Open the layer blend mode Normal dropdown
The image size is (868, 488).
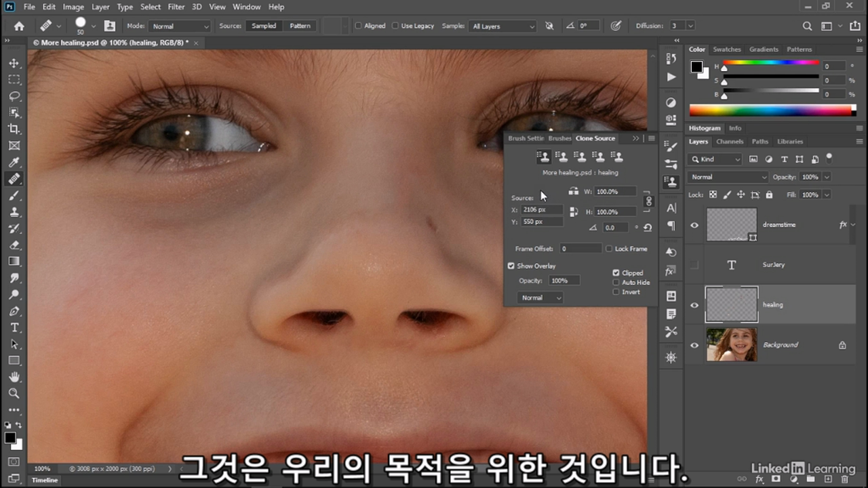[x=728, y=177]
